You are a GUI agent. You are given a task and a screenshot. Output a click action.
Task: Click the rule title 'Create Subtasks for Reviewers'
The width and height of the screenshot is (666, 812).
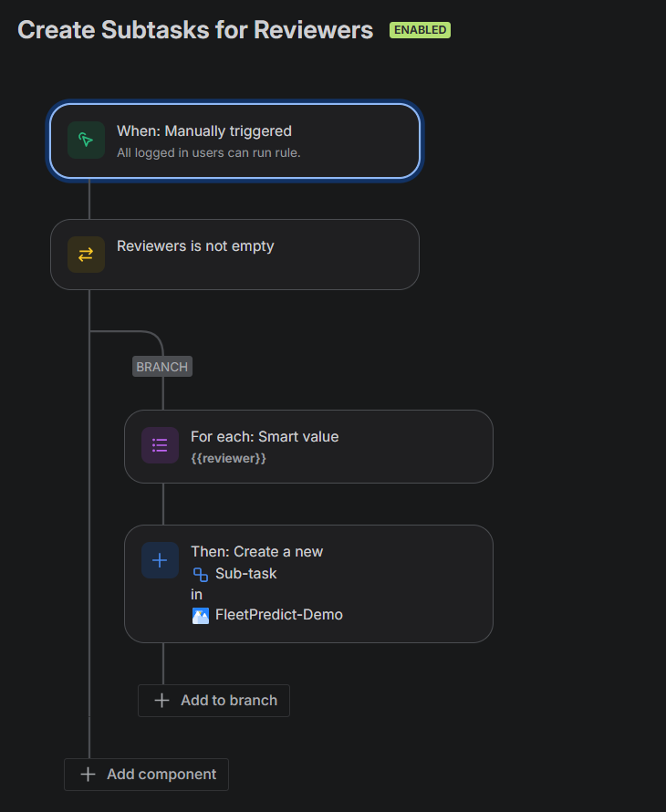tap(195, 29)
